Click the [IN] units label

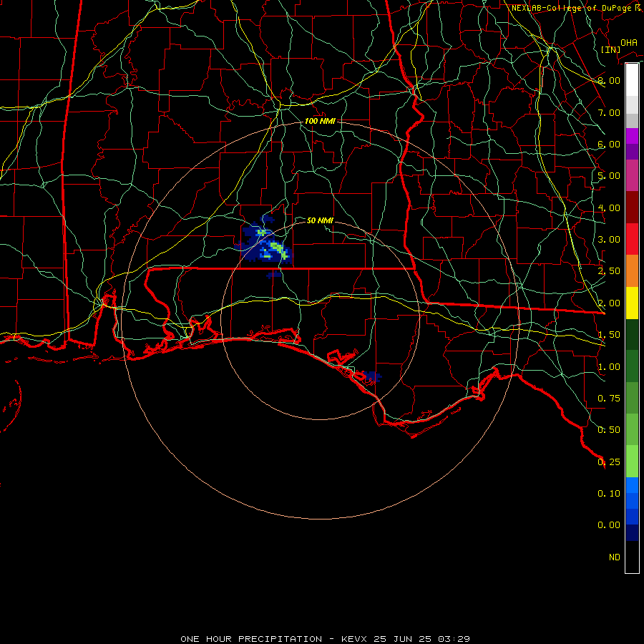610,49
